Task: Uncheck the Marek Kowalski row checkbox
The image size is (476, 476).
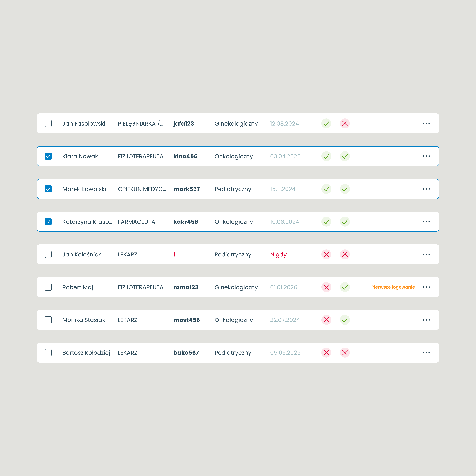Action: 48,189
